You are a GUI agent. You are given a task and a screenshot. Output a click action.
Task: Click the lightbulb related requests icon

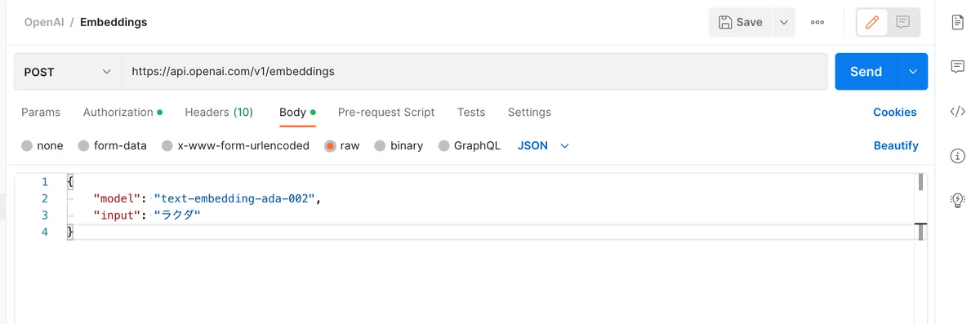click(958, 199)
